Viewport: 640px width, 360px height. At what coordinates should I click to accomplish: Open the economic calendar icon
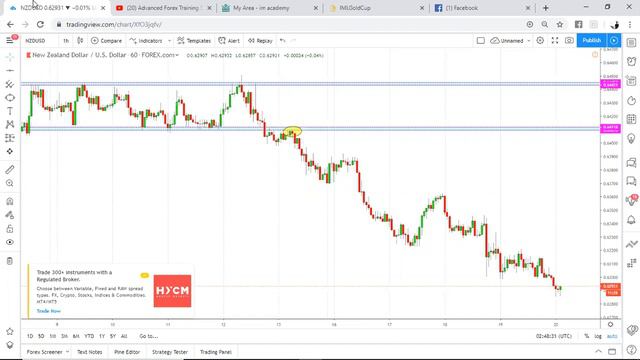pyautogui.click(x=631, y=119)
